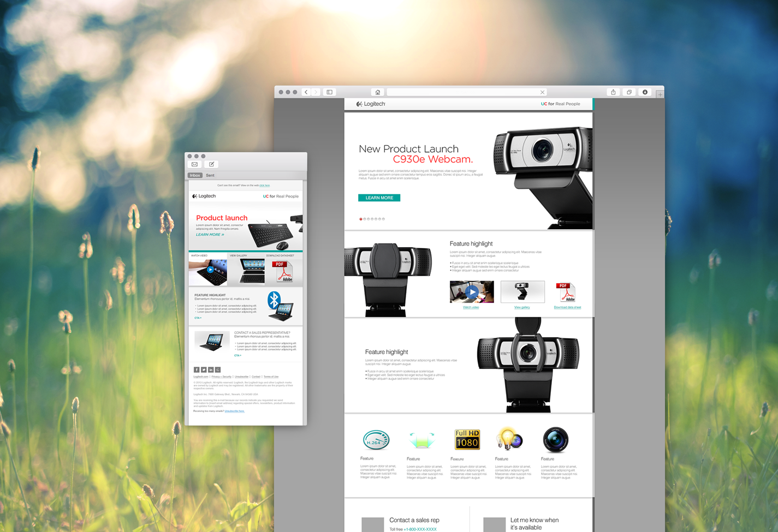Viewport: 778px width, 532px height.
Task: Click 'Let me know when it's available' text
Action: [534, 524]
